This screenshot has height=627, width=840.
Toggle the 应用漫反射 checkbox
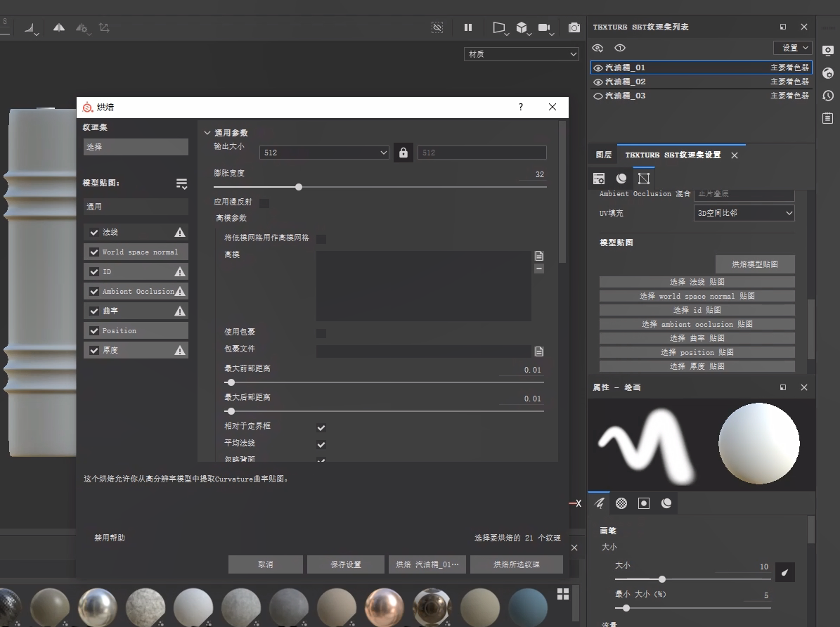pos(264,203)
